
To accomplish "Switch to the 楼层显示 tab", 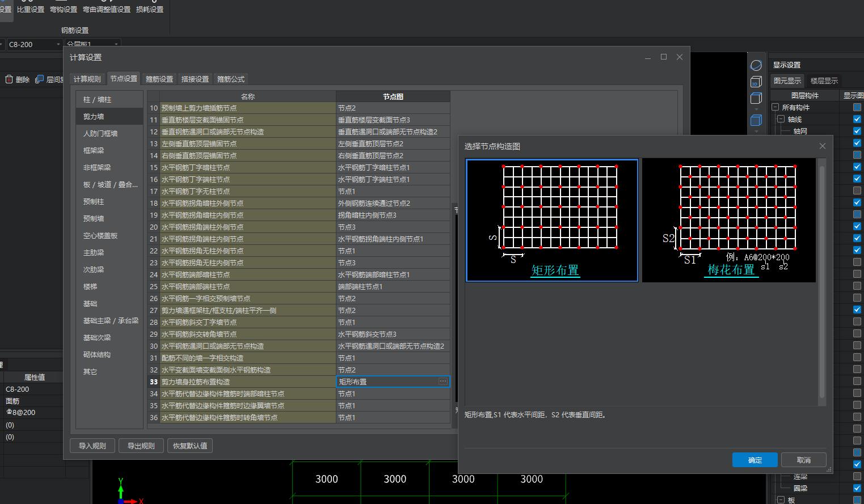I will tap(824, 81).
